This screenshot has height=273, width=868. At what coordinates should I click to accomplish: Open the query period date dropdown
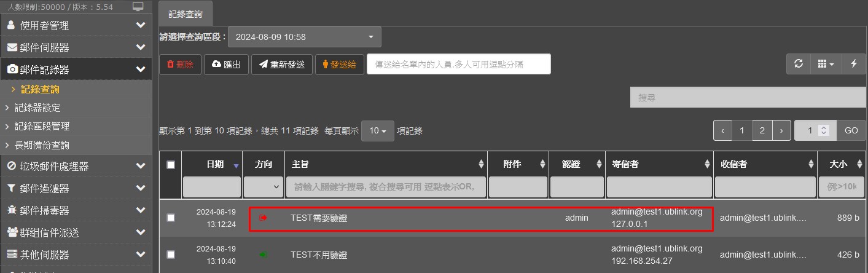click(304, 37)
